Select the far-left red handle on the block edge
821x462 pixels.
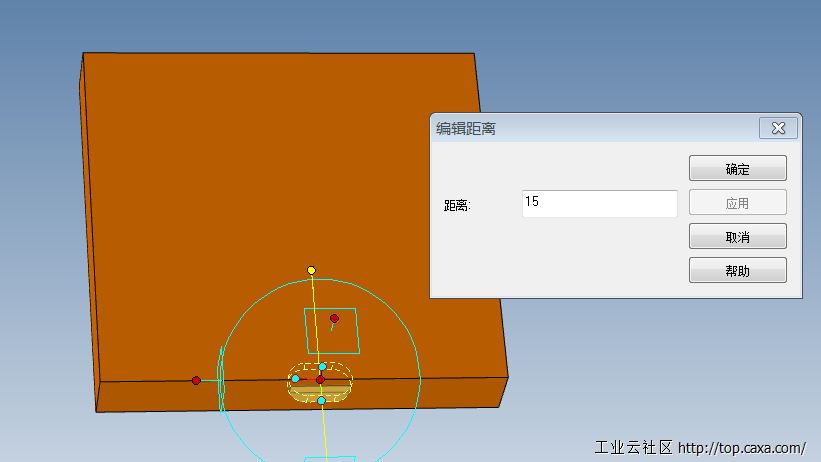click(x=196, y=380)
